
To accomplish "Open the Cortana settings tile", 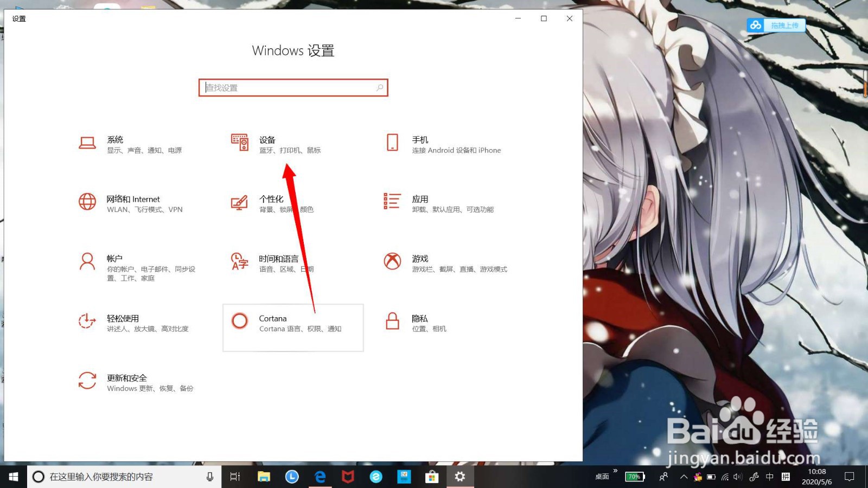I will coord(293,328).
